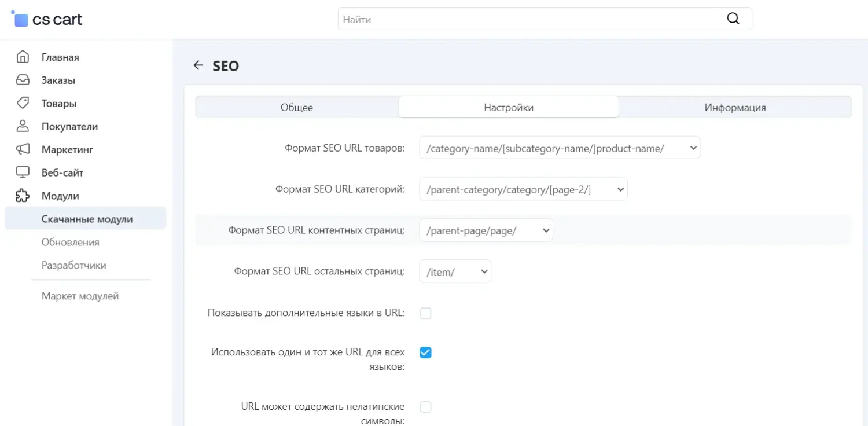868x426 pixels.
Task: Click the Использовать один и тот же URL label
Action: 308,359
